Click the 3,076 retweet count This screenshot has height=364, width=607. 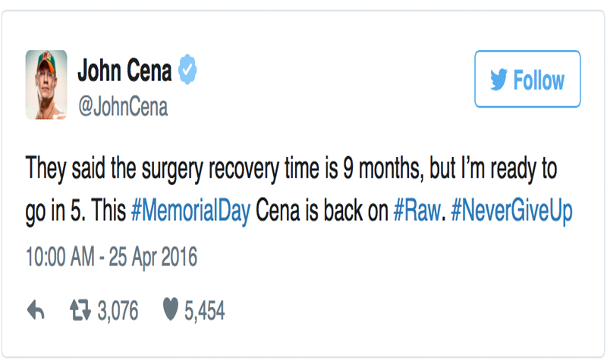[116, 310]
